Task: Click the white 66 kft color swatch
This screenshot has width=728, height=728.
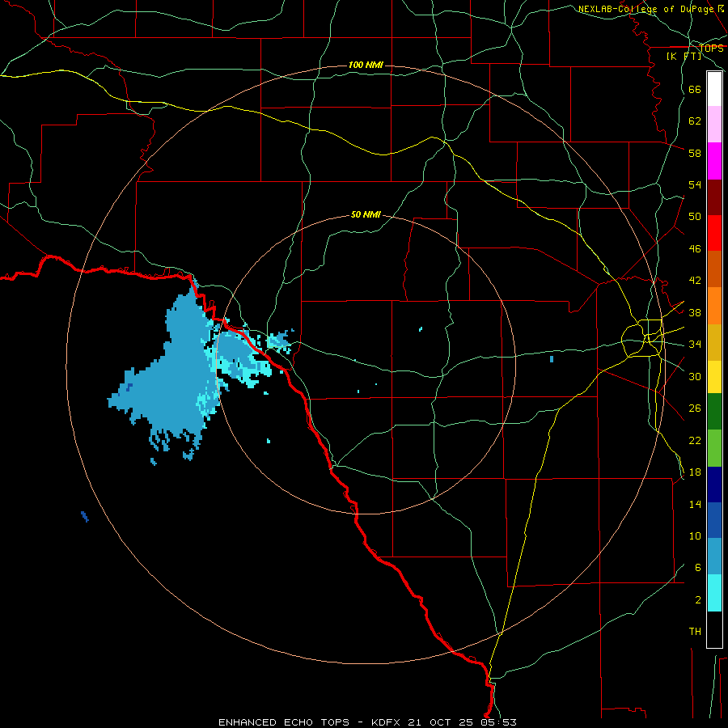Action: coord(714,89)
